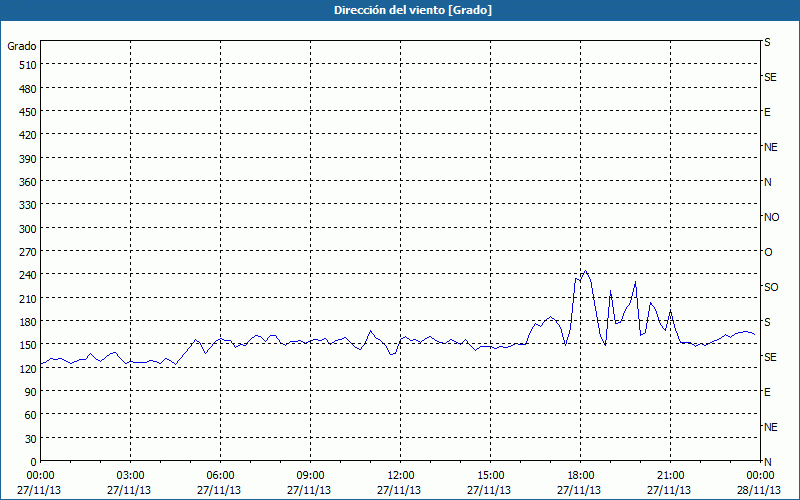Click the 'Grado' axis unit label
Viewport: 800px width, 500px height.
(x=22, y=46)
